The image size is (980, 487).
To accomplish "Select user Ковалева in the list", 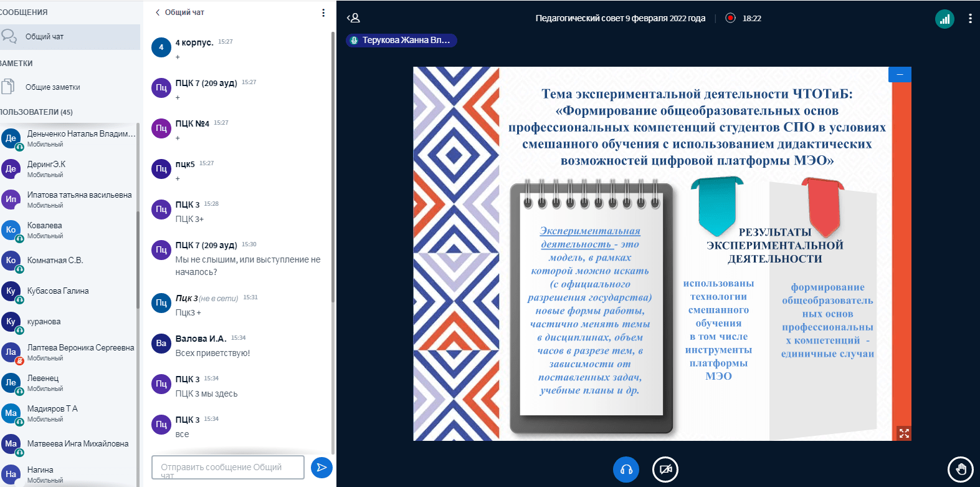I will pyautogui.click(x=69, y=230).
